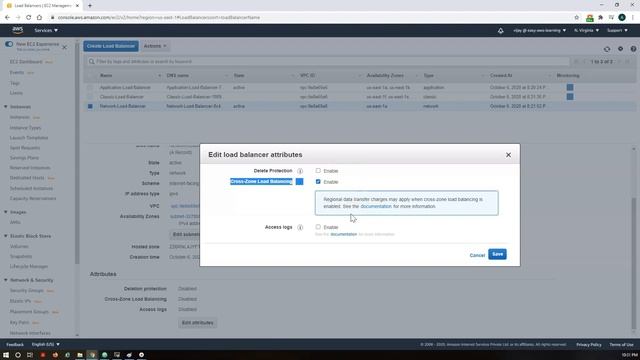Refresh the load balancer list
The width and height of the screenshot is (640, 360).
click(x=607, y=49)
